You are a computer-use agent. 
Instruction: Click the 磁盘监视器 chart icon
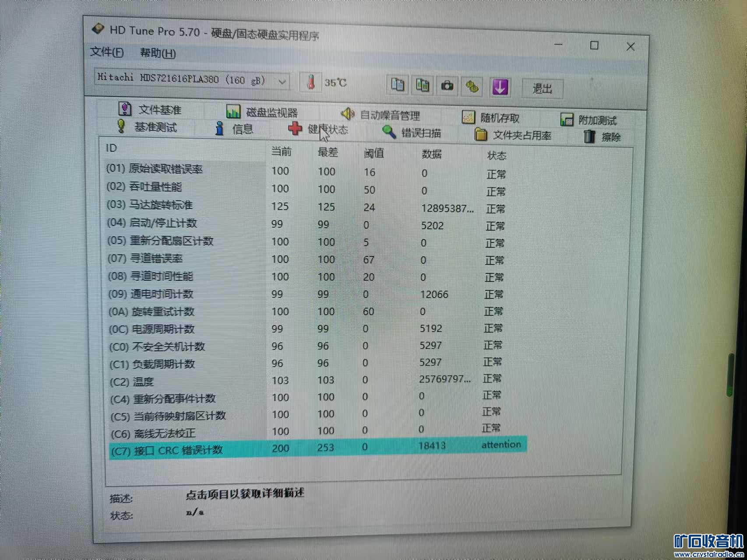pos(233,112)
